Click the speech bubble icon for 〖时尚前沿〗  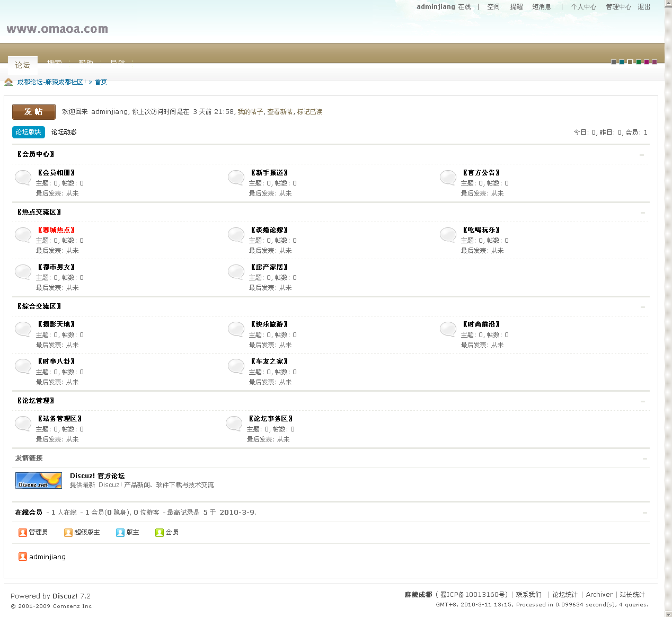[x=448, y=329]
